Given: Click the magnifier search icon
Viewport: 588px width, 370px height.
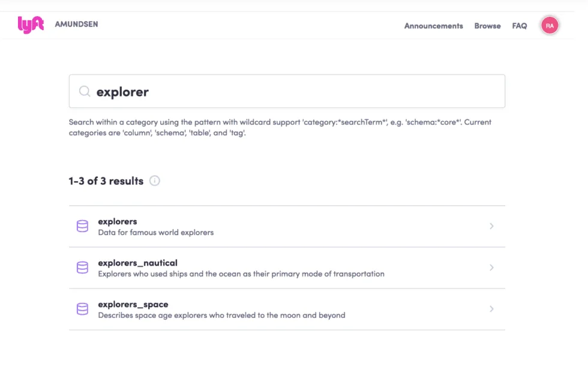Looking at the screenshot, I should coord(85,92).
